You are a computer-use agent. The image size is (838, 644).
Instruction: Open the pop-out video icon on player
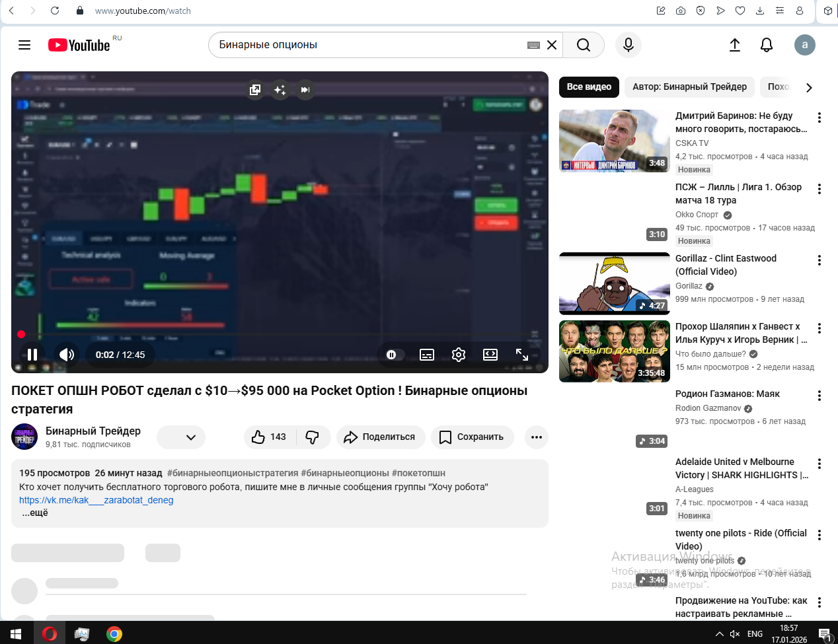tap(255, 90)
